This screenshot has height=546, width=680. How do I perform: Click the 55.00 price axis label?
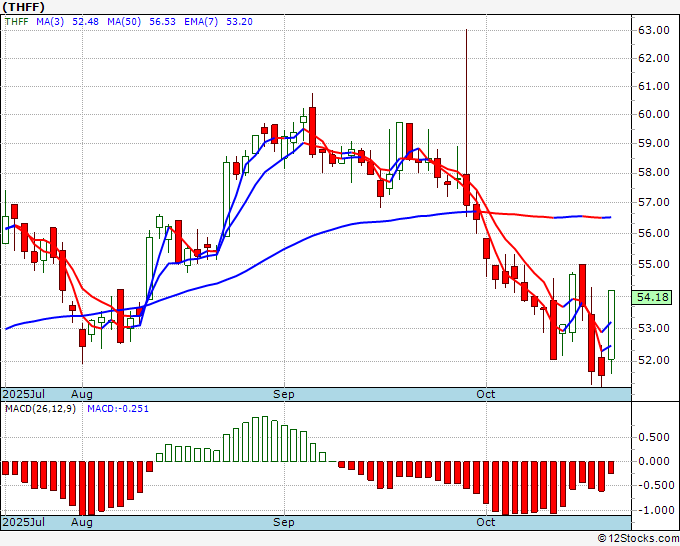(654, 264)
